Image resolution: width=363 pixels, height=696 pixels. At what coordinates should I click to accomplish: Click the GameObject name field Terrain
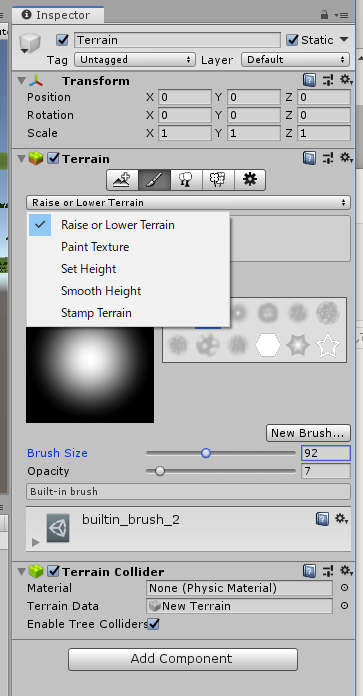[178, 40]
